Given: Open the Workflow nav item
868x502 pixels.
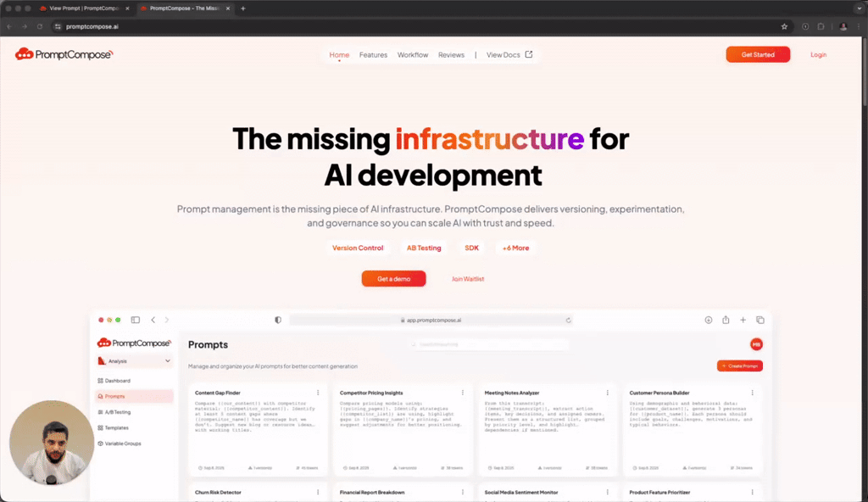Looking at the screenshot, I should point(413,55).
